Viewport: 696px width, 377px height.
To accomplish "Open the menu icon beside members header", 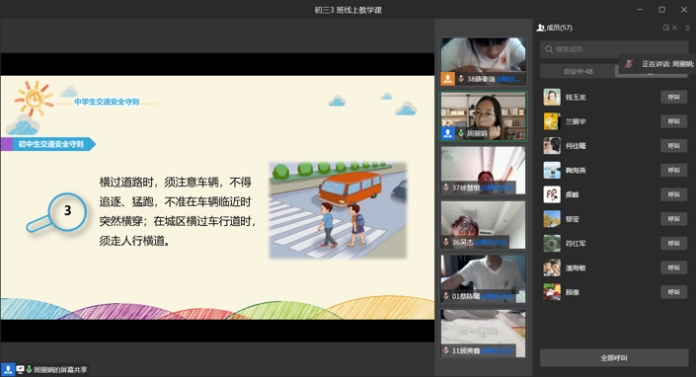I will click(687, 28).
